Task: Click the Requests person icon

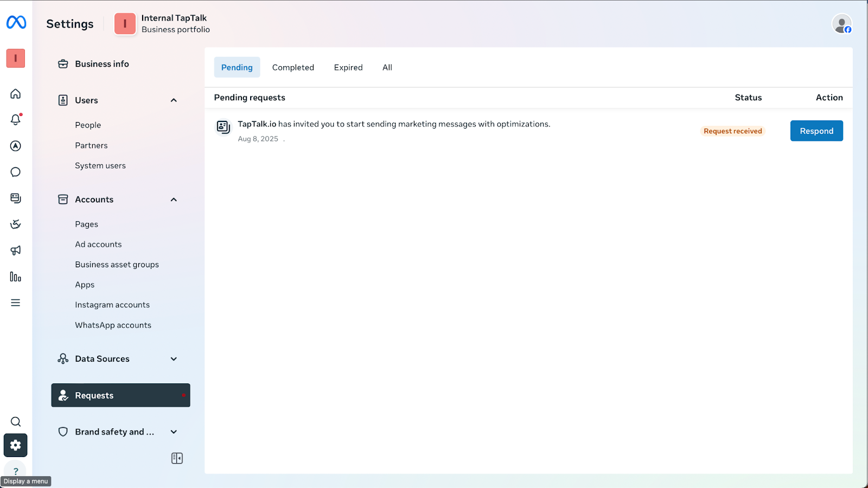Action: coord(63,396)
